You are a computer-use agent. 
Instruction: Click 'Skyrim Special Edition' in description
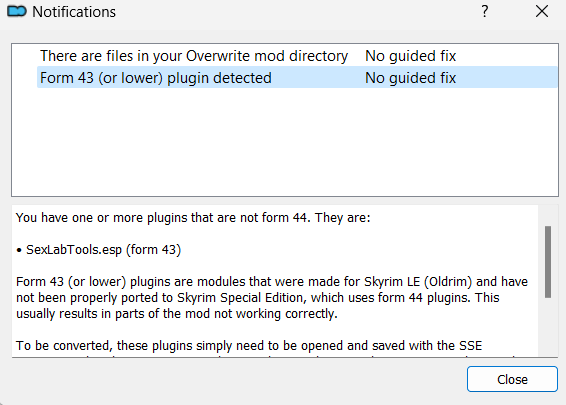coord(242,298)
